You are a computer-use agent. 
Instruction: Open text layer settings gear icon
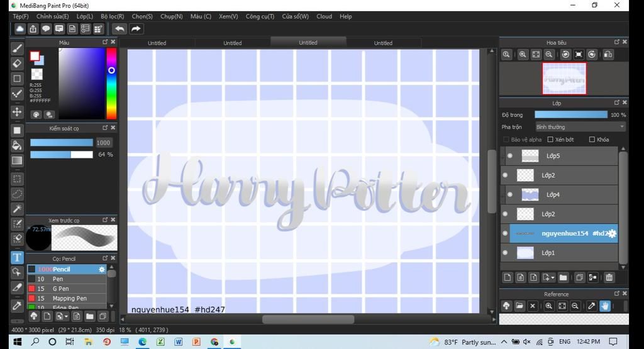click(613, 233)
